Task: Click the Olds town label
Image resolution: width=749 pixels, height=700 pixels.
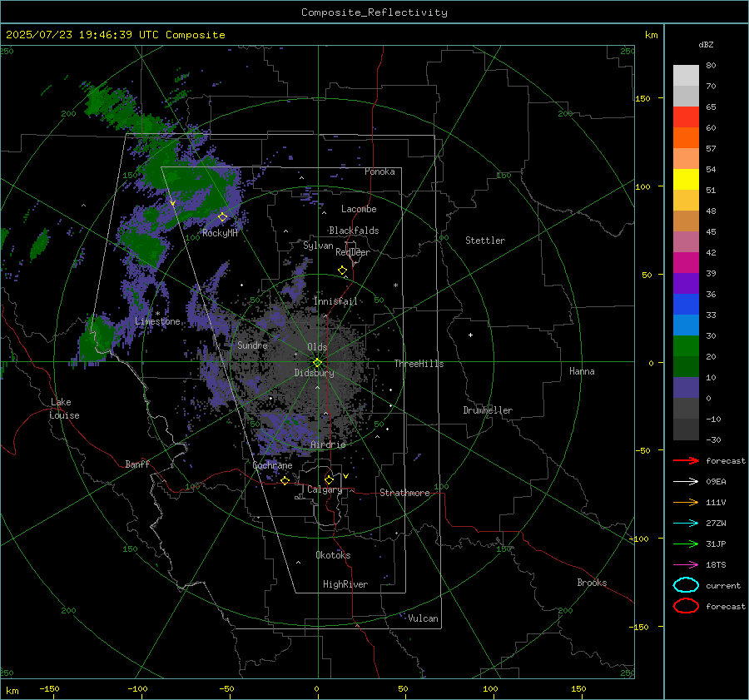Action: click(317, 347)
